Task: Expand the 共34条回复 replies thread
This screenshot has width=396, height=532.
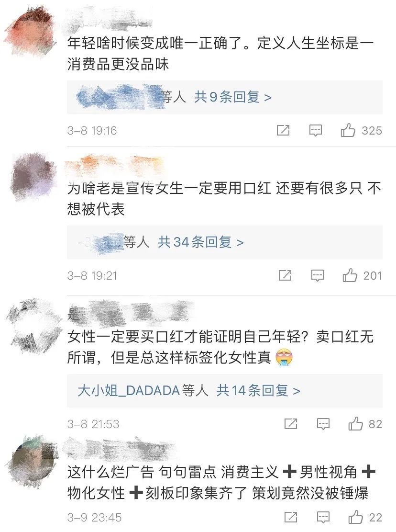Action: pos(201,242)
